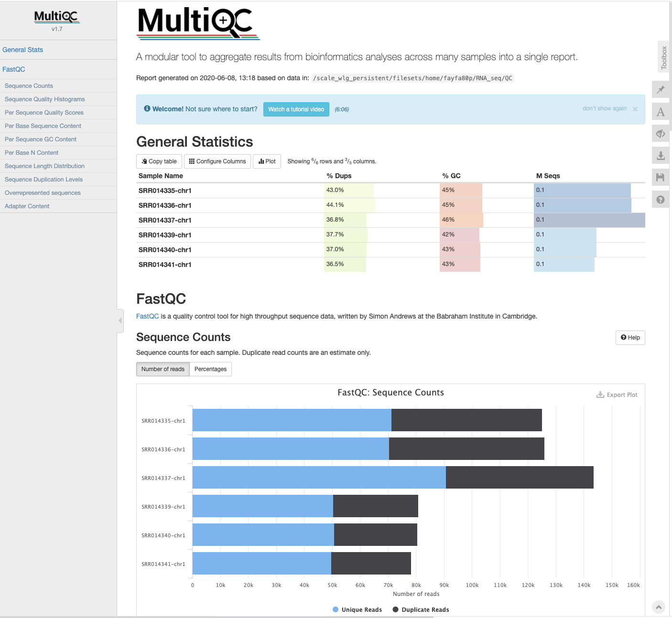Click sample name SRR014340-chr1 in table
This screenshot has width=672, height=618.
[x=165, y=250]
